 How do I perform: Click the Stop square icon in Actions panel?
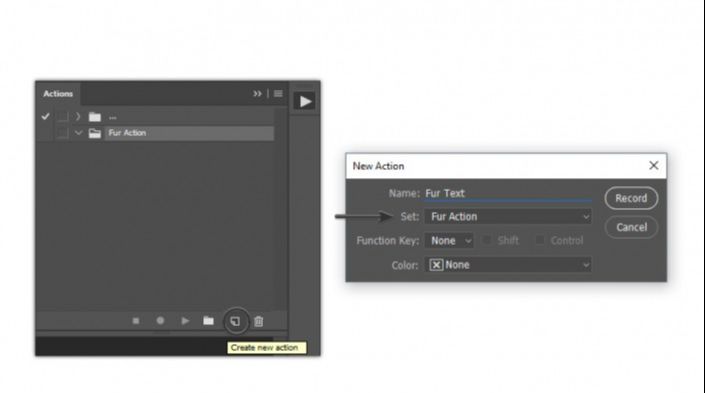tap(136, 321)
